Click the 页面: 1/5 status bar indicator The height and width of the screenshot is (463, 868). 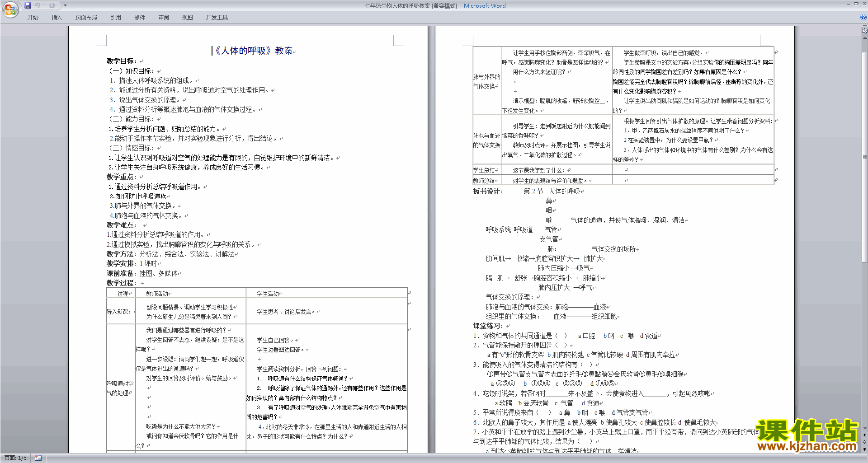click(x=15, y=458)
